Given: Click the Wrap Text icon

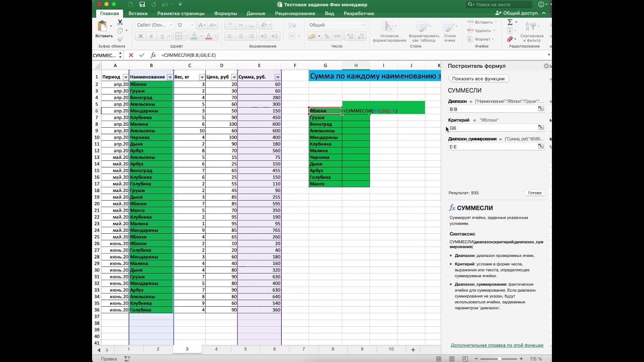Looking at the screenshot, I should (292, 25).
